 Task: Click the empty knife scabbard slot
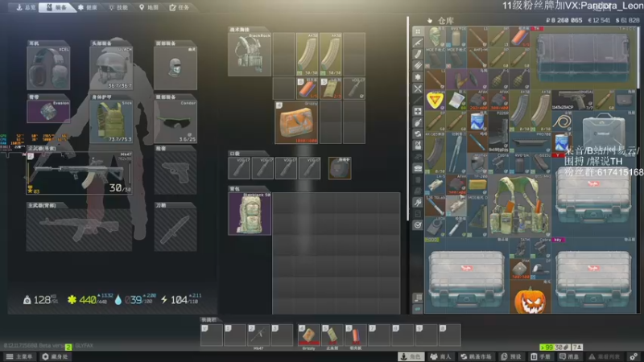tap(175, 230)
